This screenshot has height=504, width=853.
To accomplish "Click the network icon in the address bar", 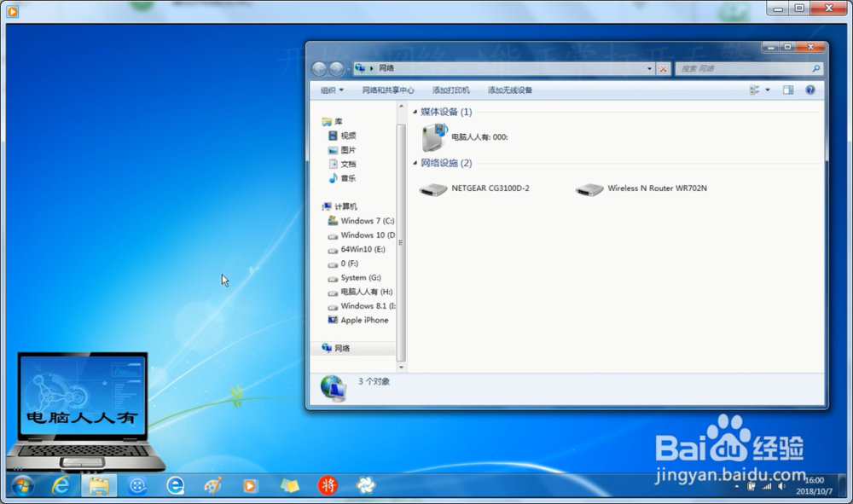I will tap(360, 68).
